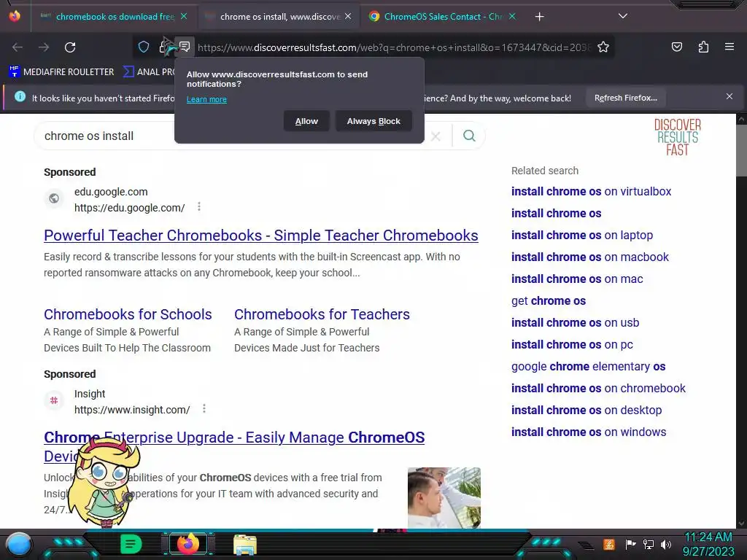Open Chromebooks for Teachers link
The width and height of the screenshot is (747, 560).
tap(322, 314)
